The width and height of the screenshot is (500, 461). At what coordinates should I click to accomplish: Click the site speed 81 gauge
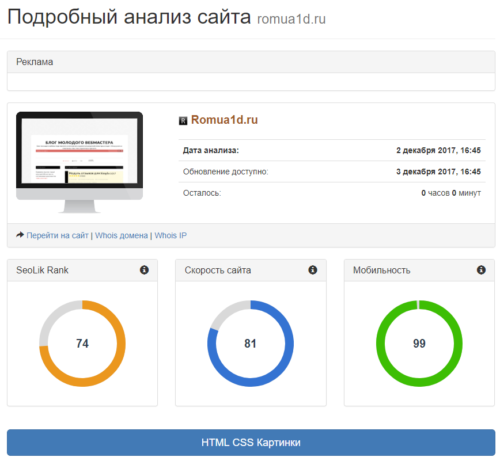[x=250, y=343]
